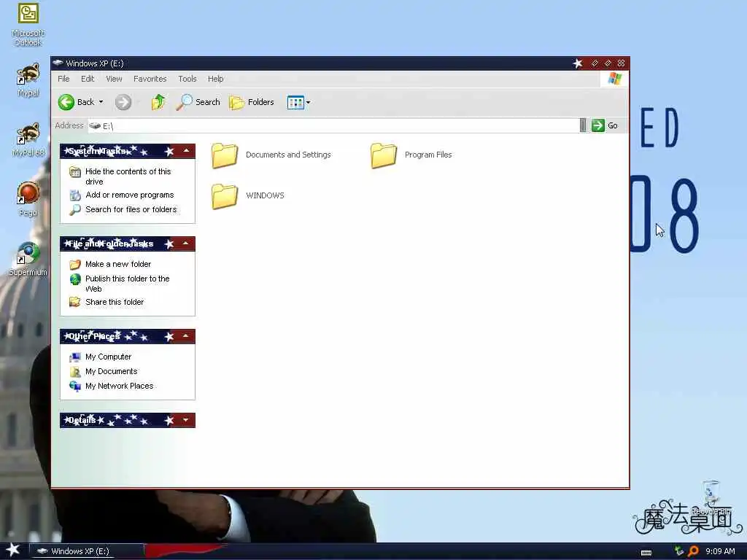The image size is (747, 560).
Task: Select the WINDOWS folder
Action: click(248, 195)
